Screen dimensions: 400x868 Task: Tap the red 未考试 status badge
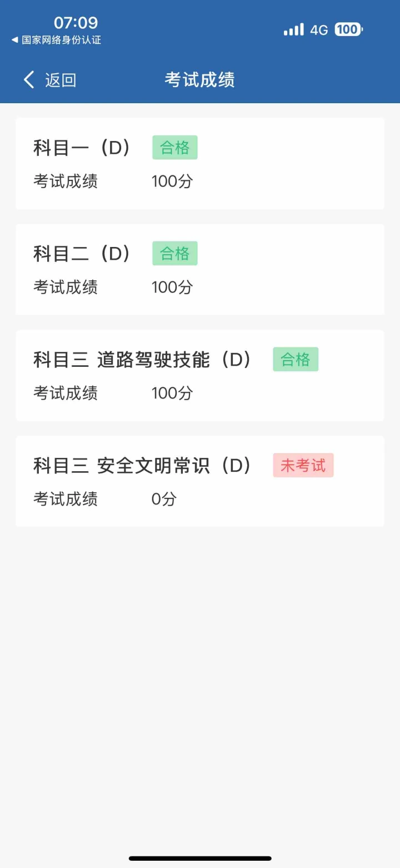point(303,466)
